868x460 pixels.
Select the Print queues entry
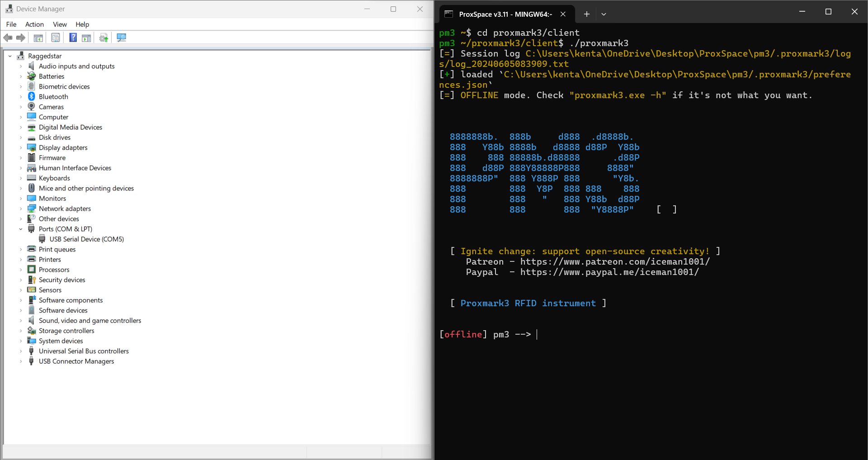[57, 249]
